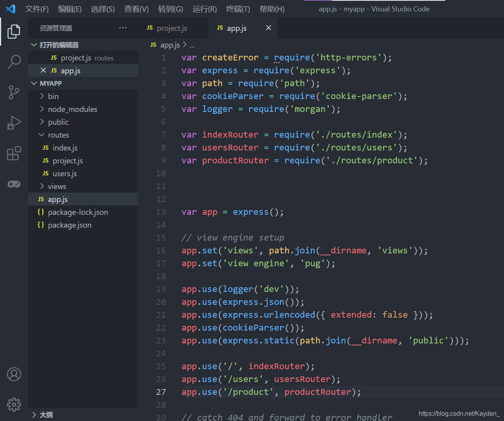Viewport: 504px width, 421px height.
Task: Open package-lock.json in the file tree
Action: tap(83, 212)
